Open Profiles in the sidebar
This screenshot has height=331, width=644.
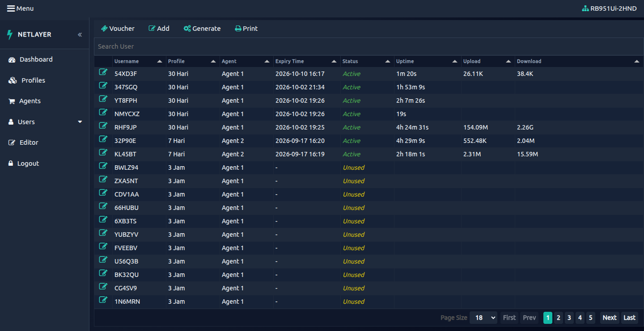(x=27, y=80)
